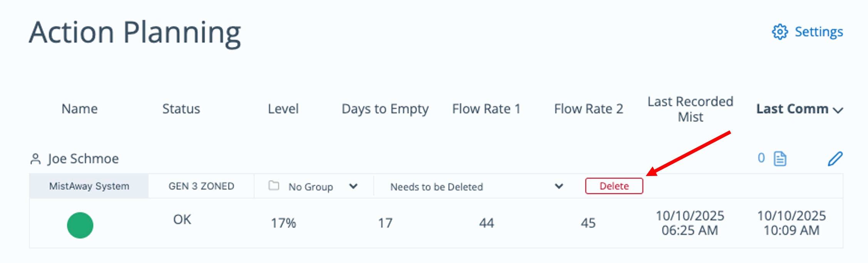Open the Needs to be Deleted dropdown
Viewport: 868px width, 263px height.
[x=559, y=187]
